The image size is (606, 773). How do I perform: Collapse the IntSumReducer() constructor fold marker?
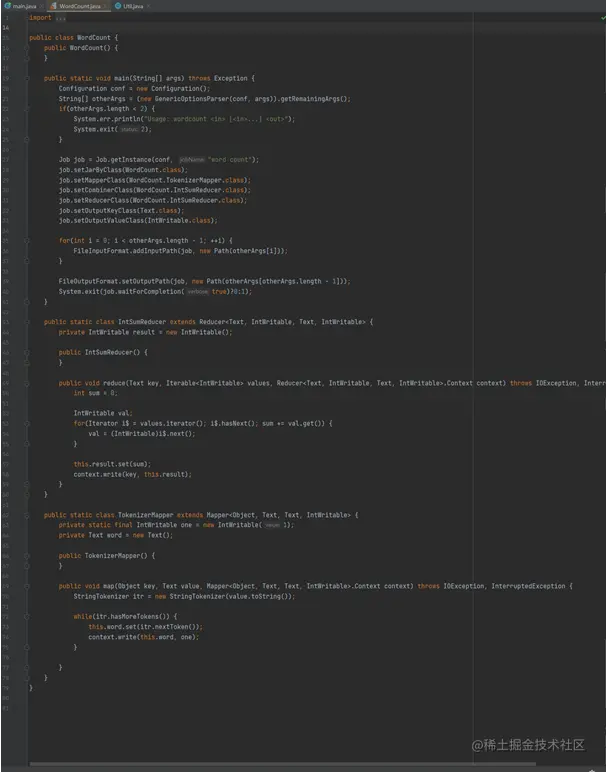pyautogui.click(x=27, y=352)
